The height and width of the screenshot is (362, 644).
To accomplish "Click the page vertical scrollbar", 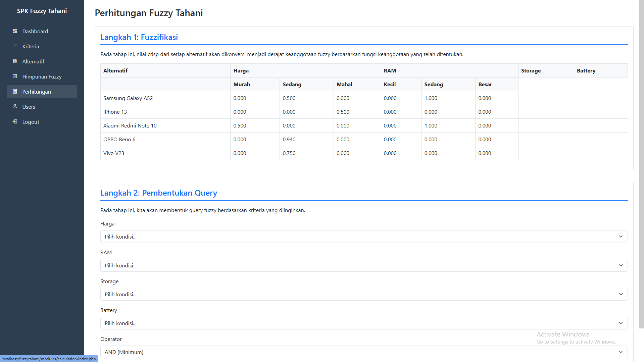I will pyautogui.click(x=641, y=164).
